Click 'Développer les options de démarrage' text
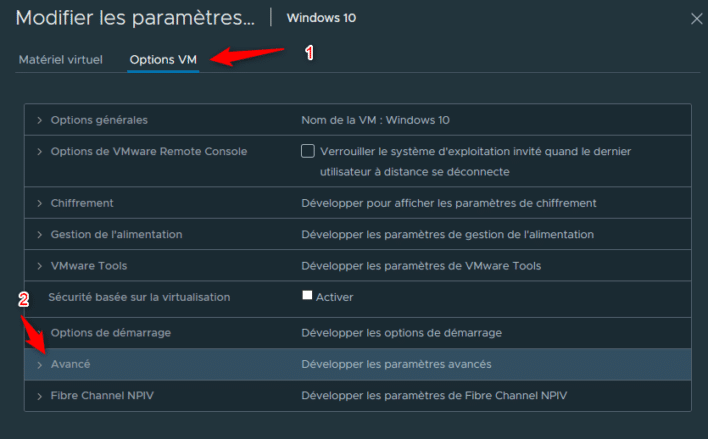The width and height of the screenshot is (708, 439). [401, 332]
